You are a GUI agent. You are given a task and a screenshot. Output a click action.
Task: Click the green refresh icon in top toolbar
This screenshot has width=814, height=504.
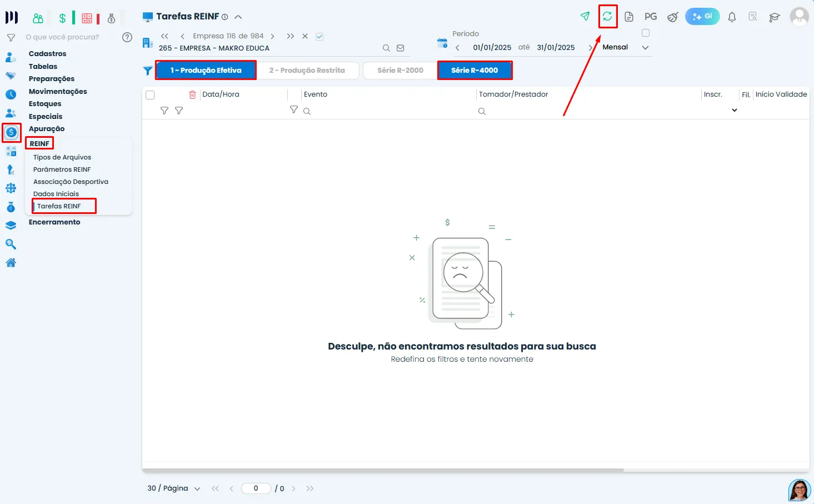click(x=607, y=17)
